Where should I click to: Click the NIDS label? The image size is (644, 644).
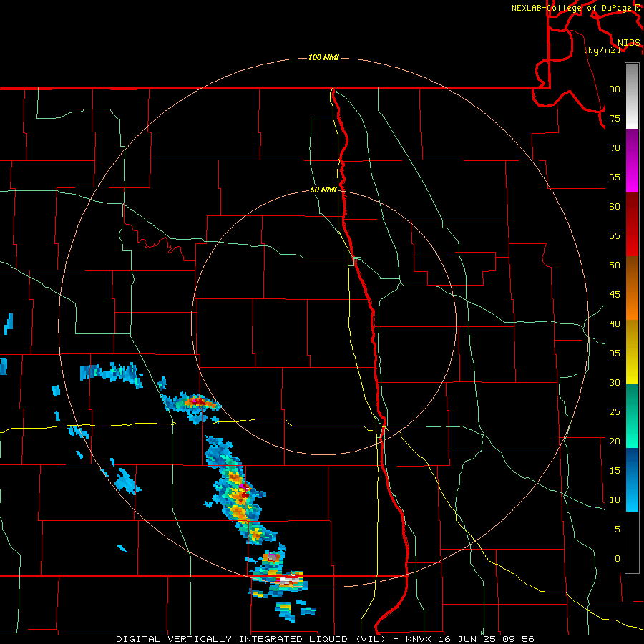tap(629, 42)
